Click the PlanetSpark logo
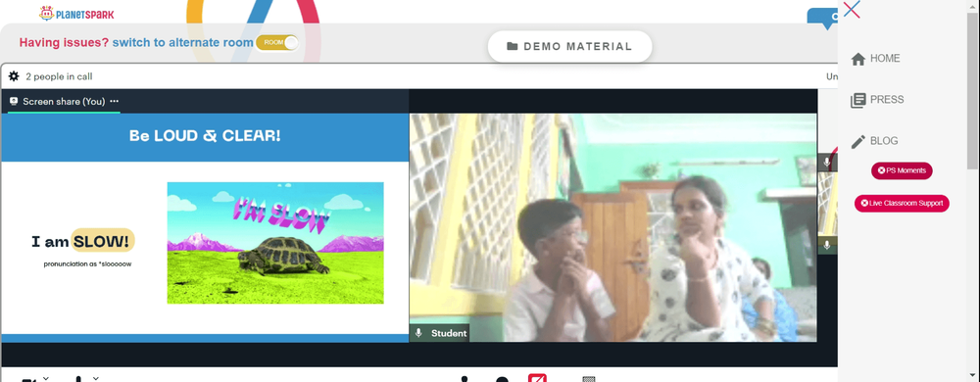Screen dimensions: 980x382 pyautogui.click(x=76, y=13)
